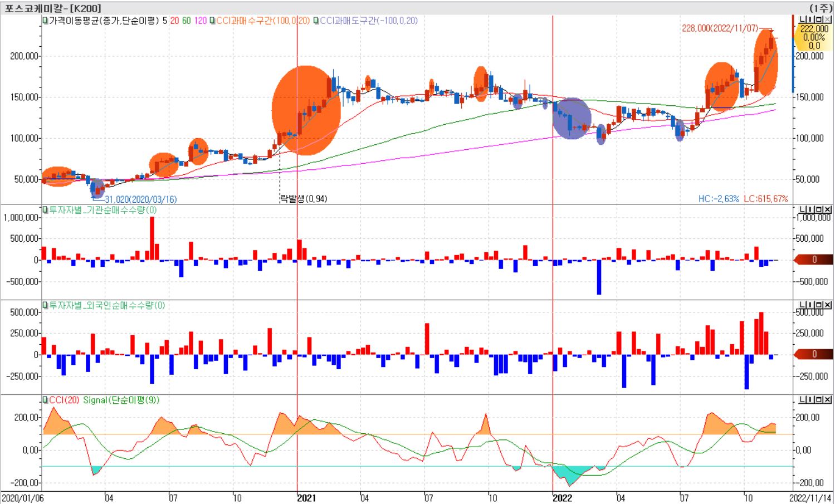Screen dimensions: 835x504
Task: Select the 가격이동평균(종가,단순이평) label
Action: click(x=104, y=21)
